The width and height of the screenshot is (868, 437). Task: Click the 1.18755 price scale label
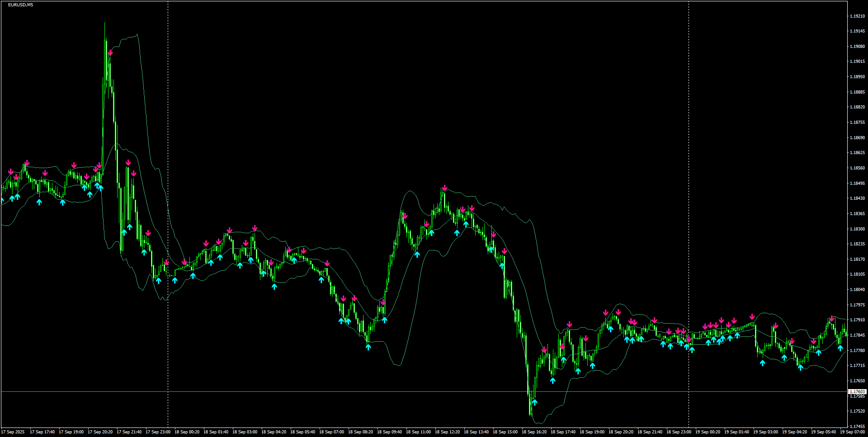857,122
